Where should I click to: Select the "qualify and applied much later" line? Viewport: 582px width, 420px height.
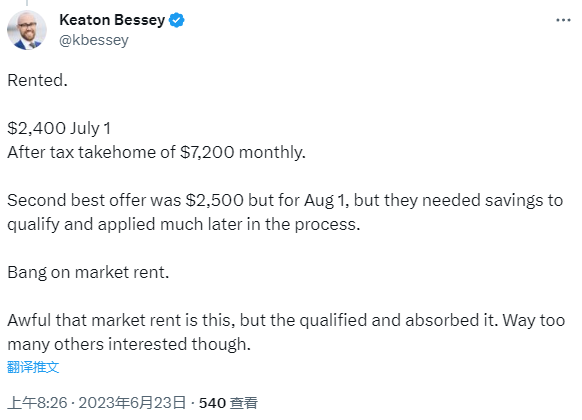pyautogui.click(x=184, y=224)
